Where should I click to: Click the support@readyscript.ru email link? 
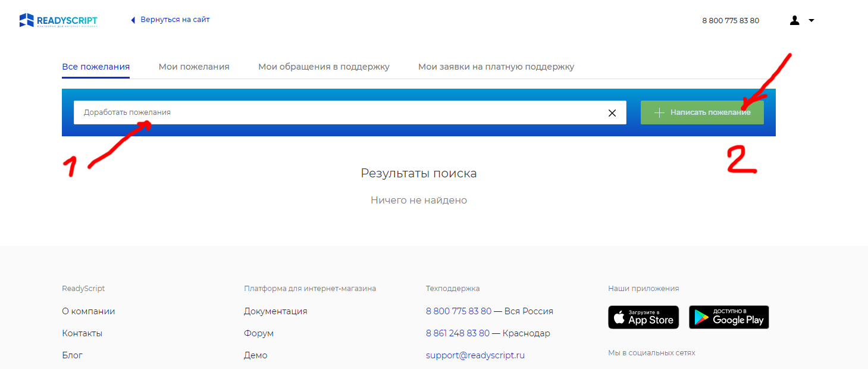475,355
